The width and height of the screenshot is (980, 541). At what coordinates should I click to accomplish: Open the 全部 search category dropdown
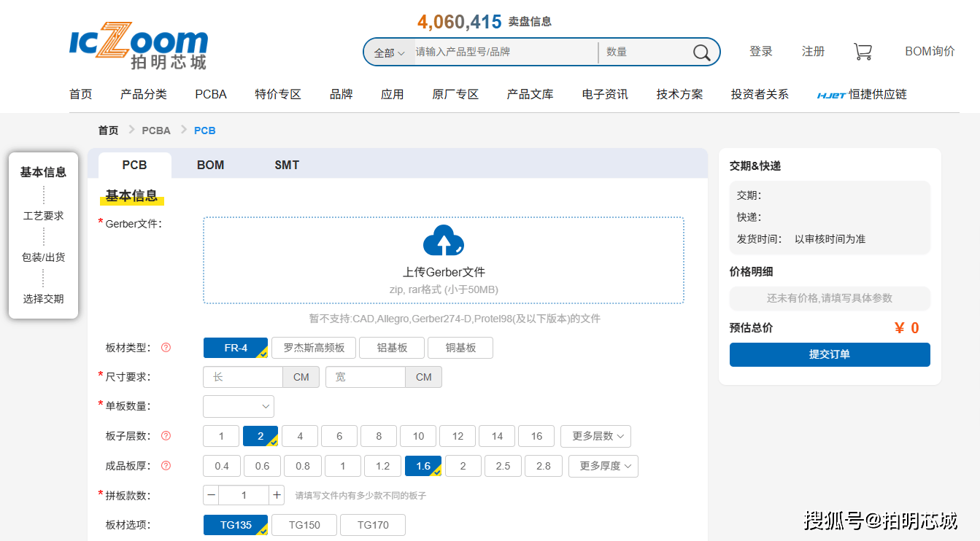pos(389,52)
